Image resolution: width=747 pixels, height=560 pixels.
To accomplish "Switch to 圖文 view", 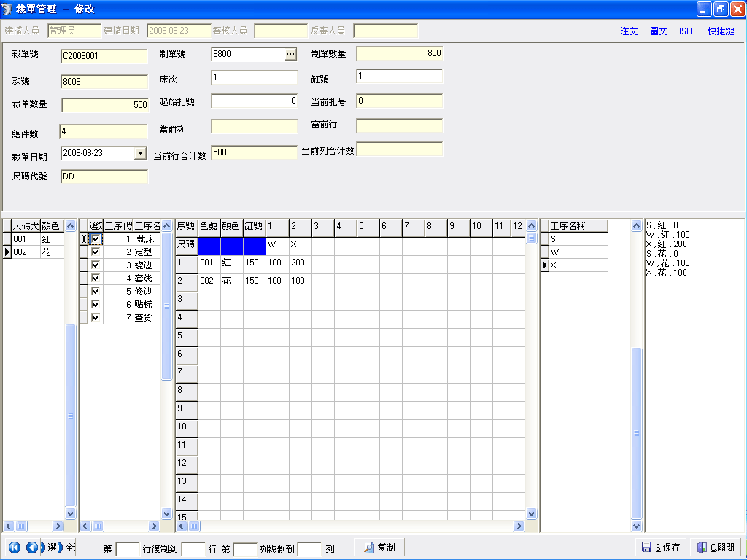I will click(659, 31).
